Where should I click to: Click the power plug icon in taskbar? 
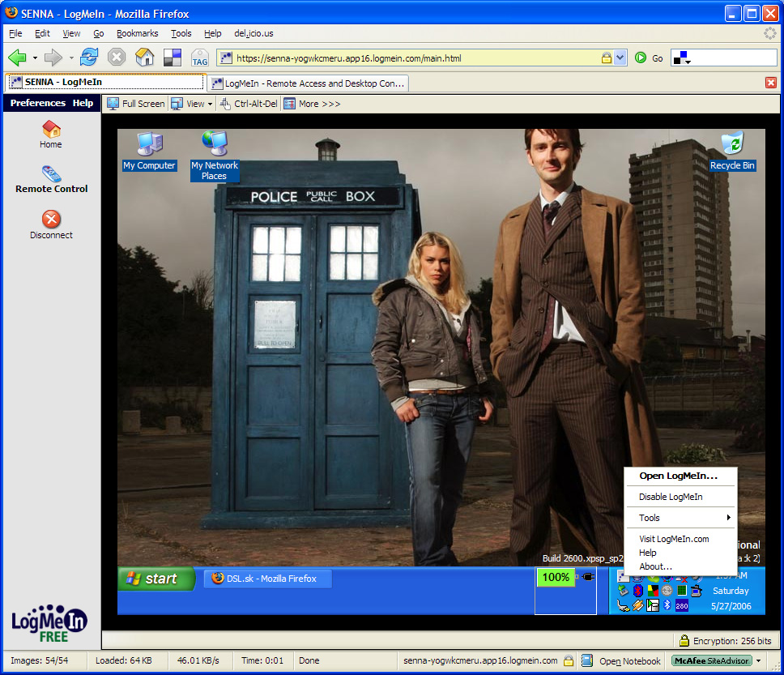[589, 577]
